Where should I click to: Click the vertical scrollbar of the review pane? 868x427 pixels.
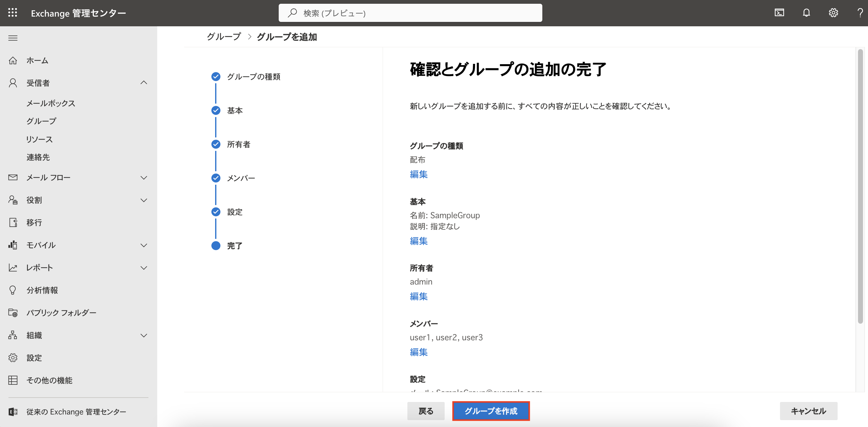pos(860,186)
